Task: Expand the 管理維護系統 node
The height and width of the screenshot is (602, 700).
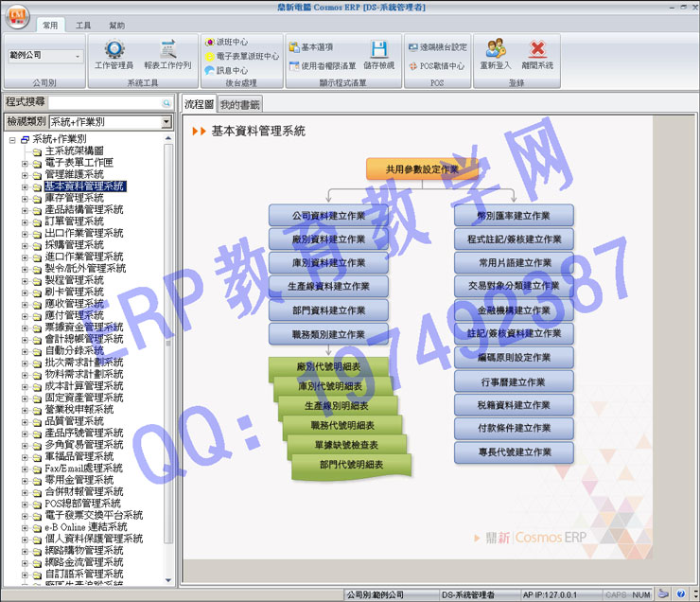Action: (x=25, y=175)
